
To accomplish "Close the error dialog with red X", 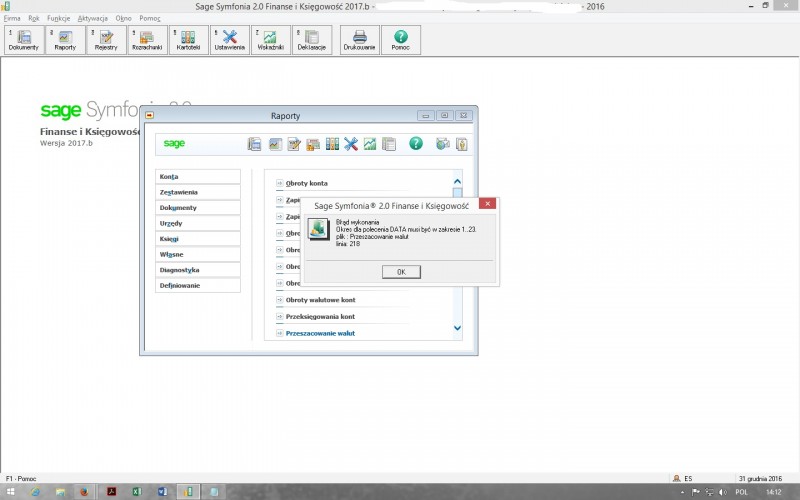I will tap(487, 204).
